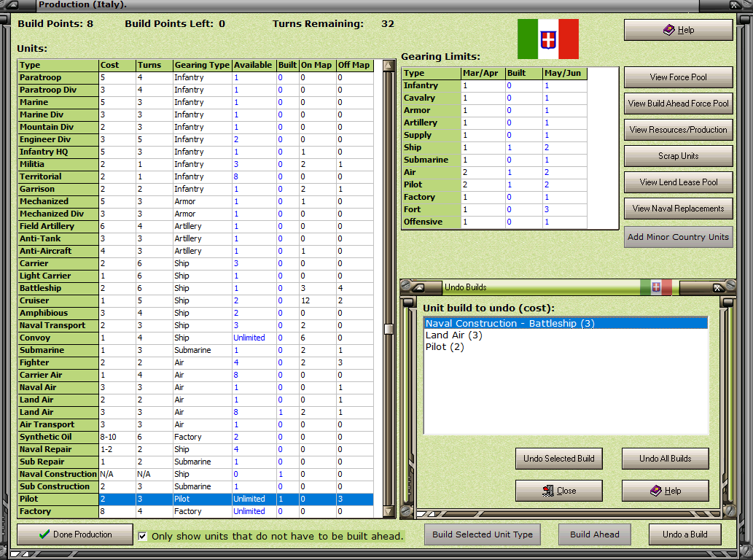Click the Undo Builds window menu icon
The image size is (753, 560).
point(418,287)
